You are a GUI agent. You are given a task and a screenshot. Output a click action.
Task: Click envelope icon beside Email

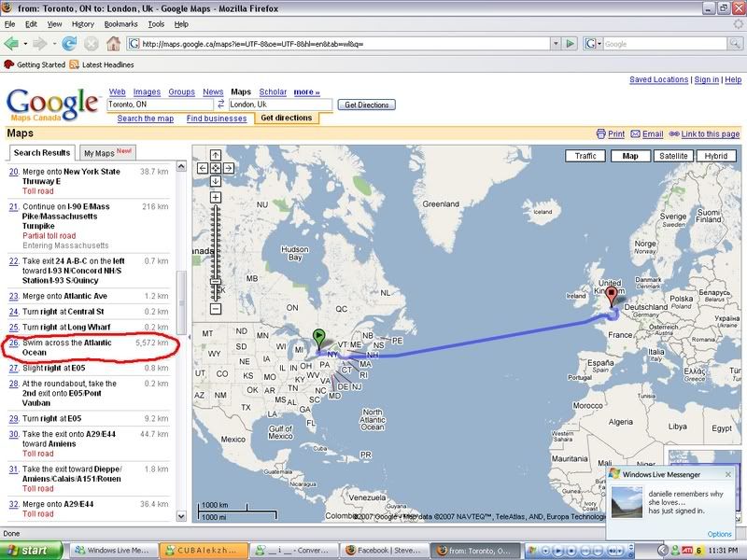(x=635, y=134)
